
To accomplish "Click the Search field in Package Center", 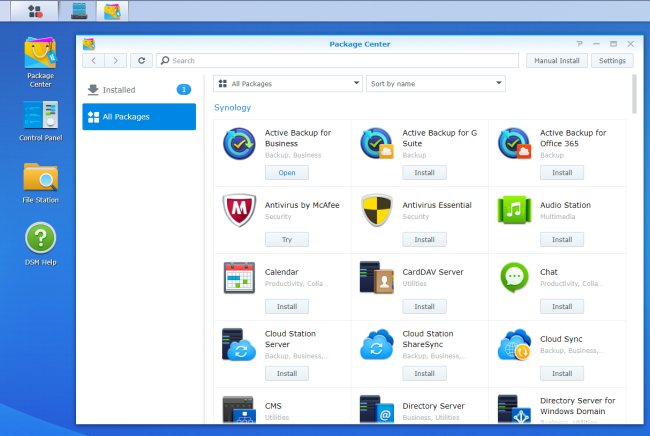I will [x=337, y=61].
